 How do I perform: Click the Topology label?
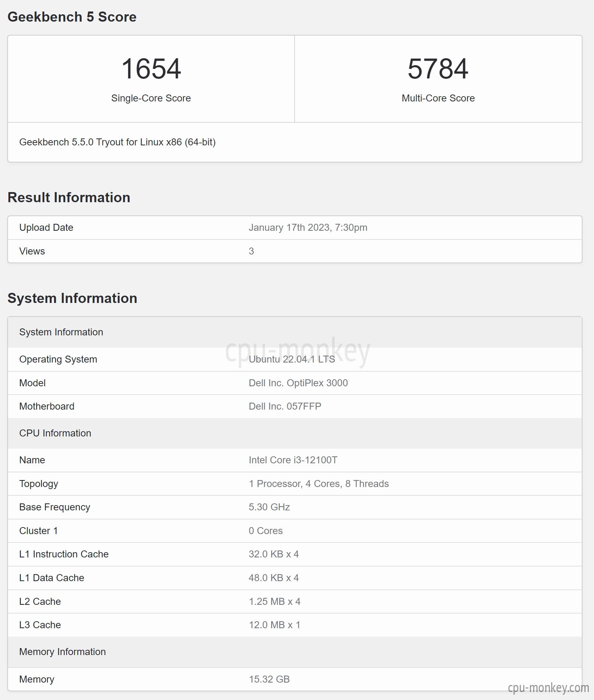(39, 484)
